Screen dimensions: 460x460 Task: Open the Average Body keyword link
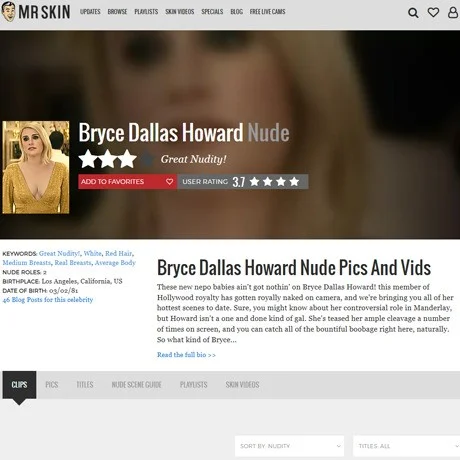(x=115, y=263)
